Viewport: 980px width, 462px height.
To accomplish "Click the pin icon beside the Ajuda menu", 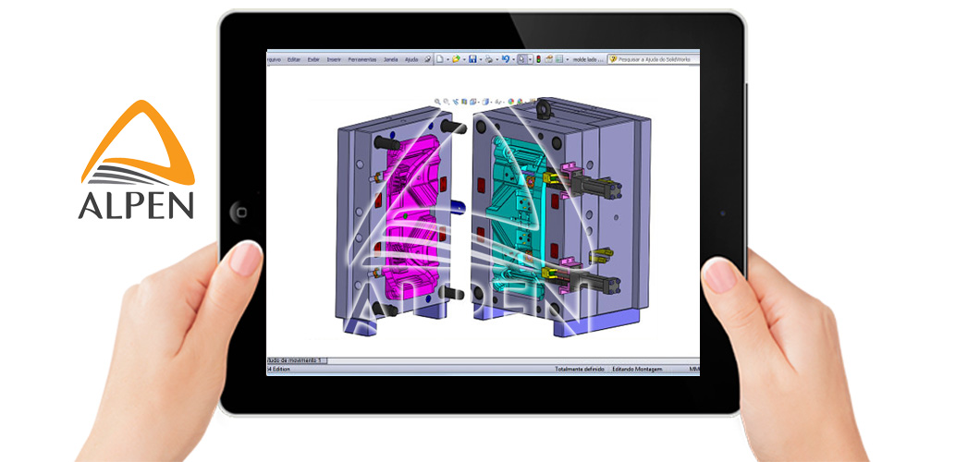I will click(x=427, y=58).
